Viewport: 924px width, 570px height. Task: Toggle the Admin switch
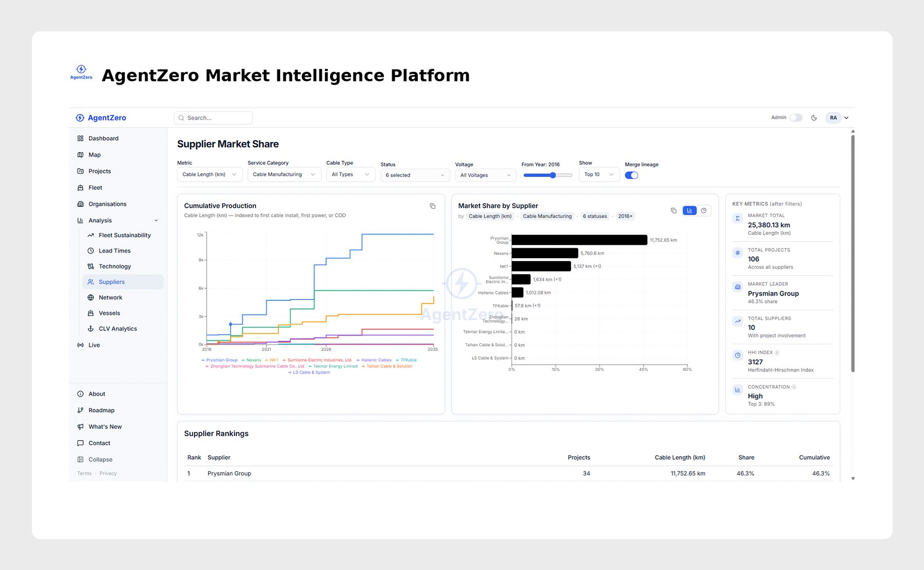(x=796, y=117)
